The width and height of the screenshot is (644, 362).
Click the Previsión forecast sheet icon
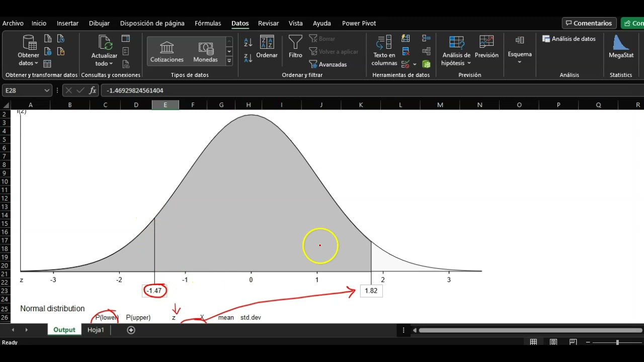(487, 47)
